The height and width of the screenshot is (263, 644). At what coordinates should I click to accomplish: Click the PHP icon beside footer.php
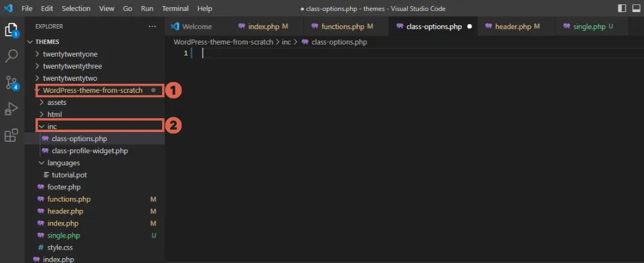point(40,187)
